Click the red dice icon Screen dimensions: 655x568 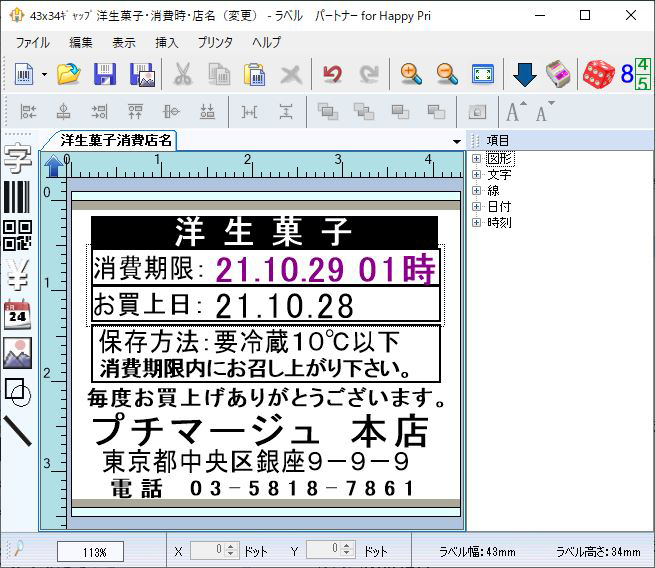(598, 74)
